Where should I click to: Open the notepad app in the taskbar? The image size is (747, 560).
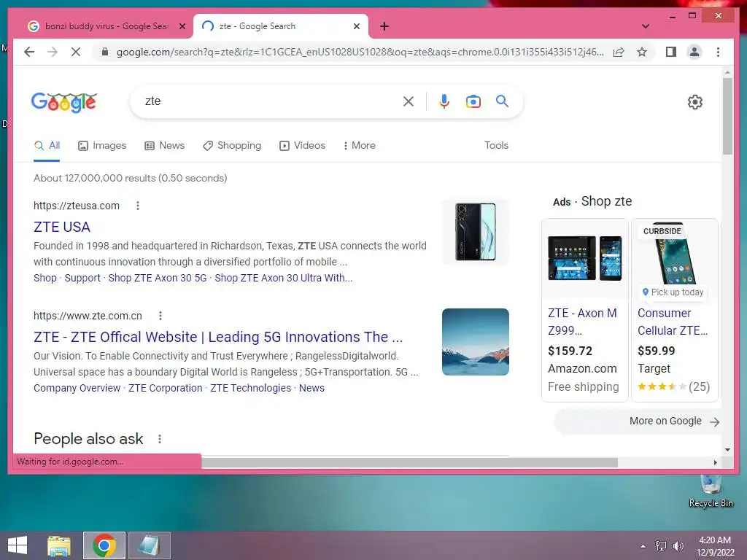point(149,545)
